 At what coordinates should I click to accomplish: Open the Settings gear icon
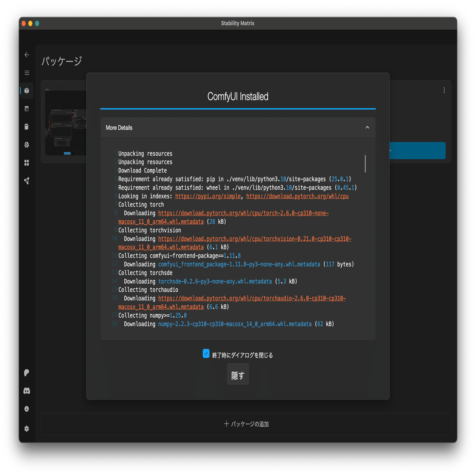point(27,429)
